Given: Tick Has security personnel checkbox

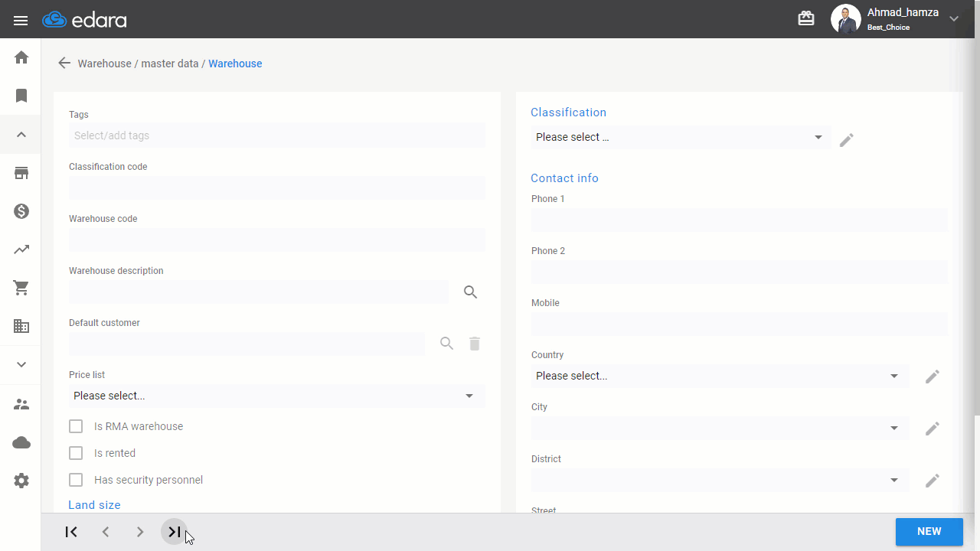Looking at the screenshot, I should (76, 480).
